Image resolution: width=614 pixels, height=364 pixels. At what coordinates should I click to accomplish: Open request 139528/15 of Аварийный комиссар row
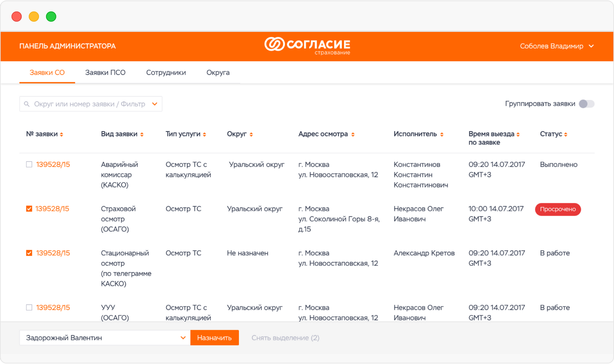point(53,165)
